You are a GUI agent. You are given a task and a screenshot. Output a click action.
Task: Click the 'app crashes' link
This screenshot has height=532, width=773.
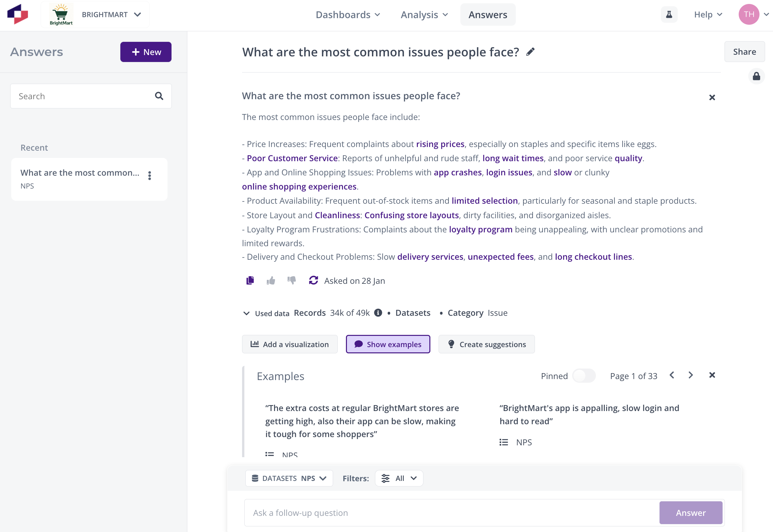click(x=457, y=172)
